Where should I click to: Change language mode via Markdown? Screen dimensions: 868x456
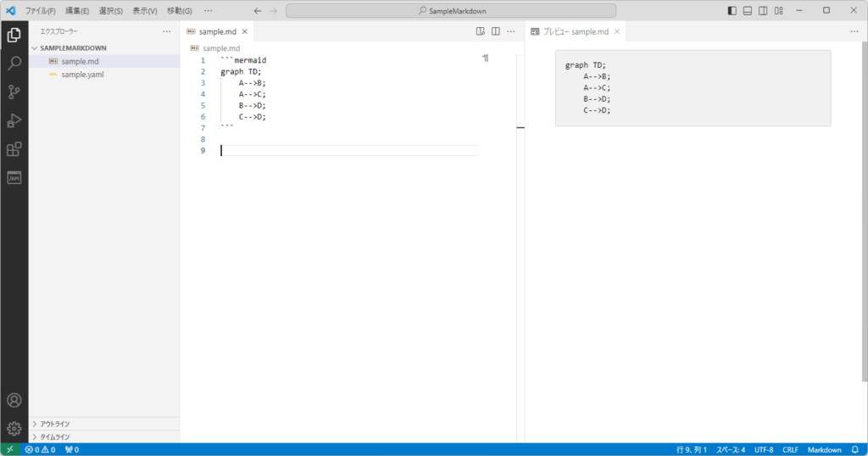pyautogui.click(x=824, y=449)
